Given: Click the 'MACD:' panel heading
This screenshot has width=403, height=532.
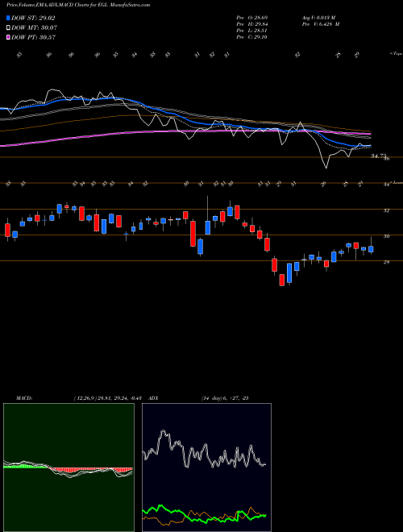Looking at the screenshot, I should click(x=24, y=398).
